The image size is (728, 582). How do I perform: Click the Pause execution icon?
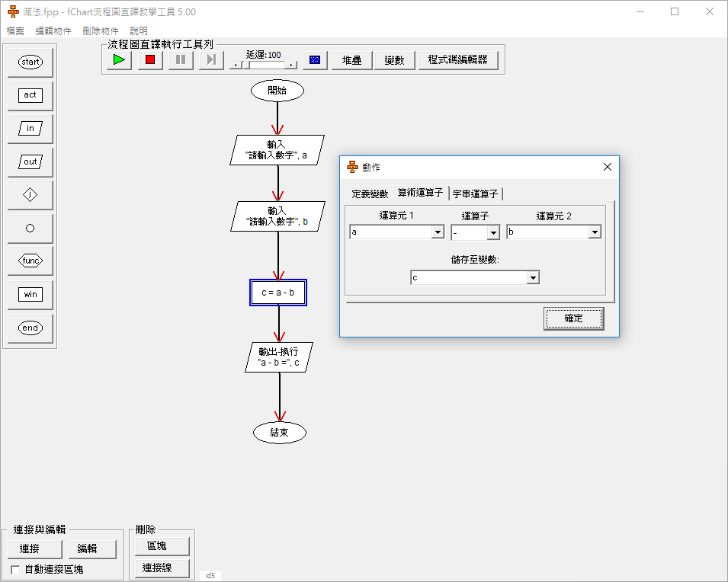click(x=181, y=60)
